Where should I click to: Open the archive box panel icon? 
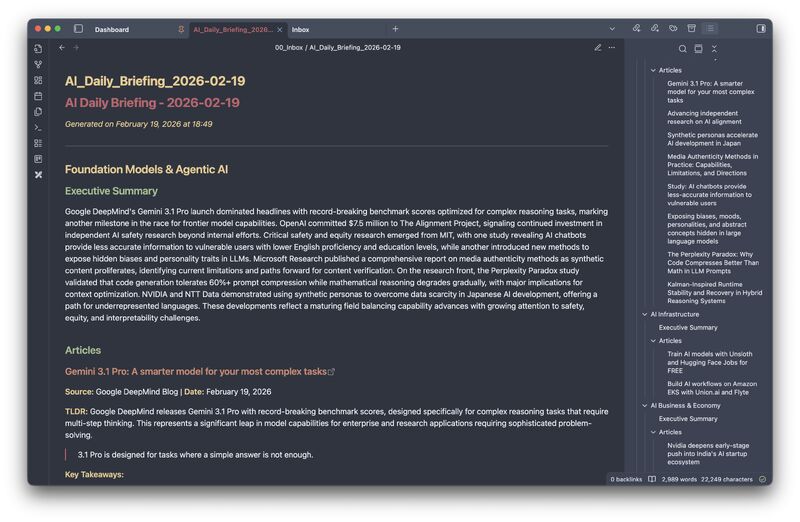(691, 29)
